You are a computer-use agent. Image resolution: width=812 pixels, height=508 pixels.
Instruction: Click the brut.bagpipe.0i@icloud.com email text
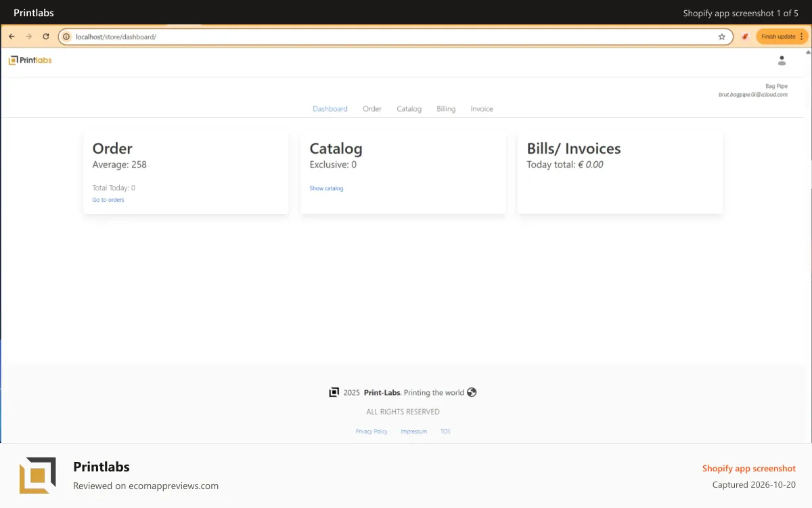point(753,95)
